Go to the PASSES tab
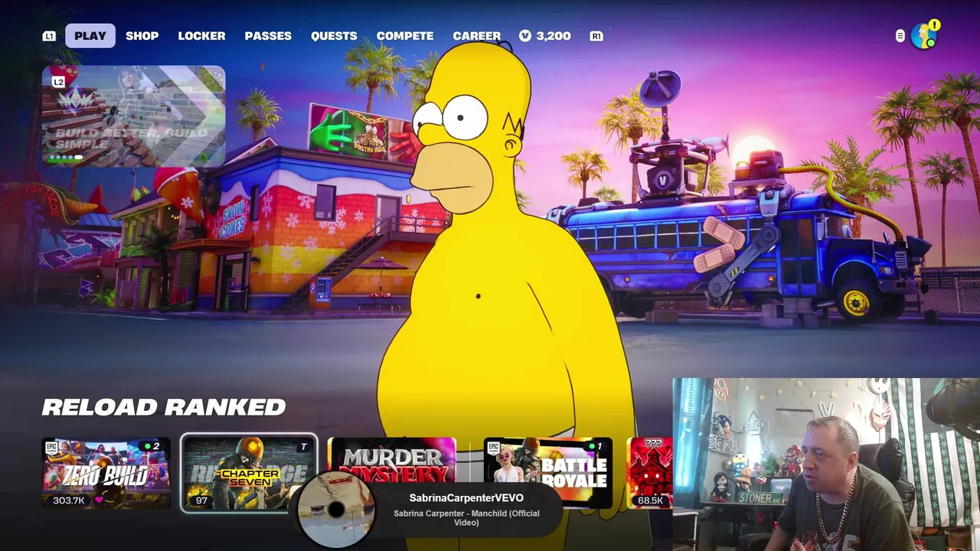The image size is (980, 551). [x=268, y=36]
